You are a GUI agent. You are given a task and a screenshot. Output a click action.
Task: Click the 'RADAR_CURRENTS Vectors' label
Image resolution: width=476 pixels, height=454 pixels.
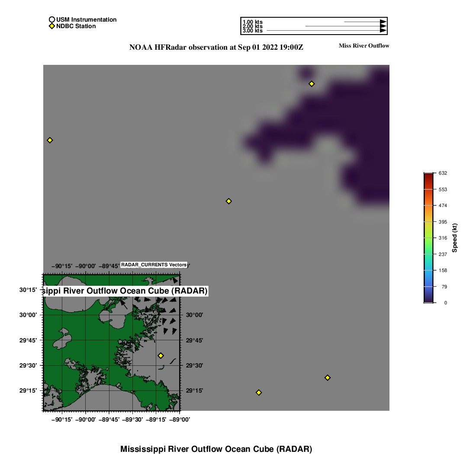click(x=154, y=265)
